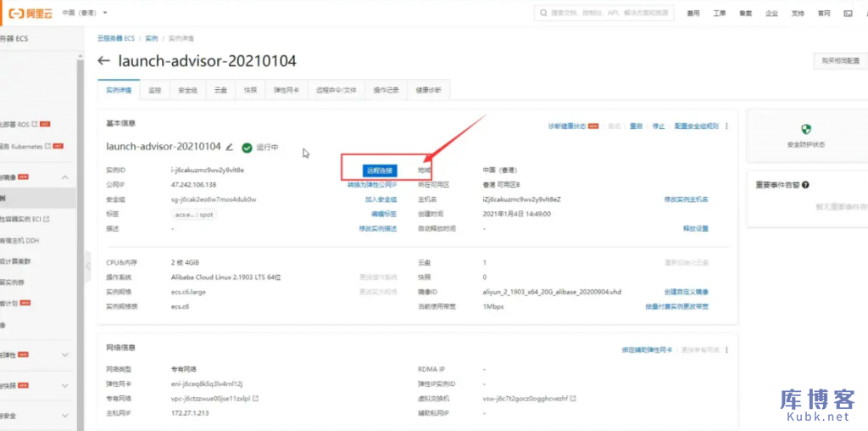Click the Alibaba Cloud logo
The image size is (868, 431).
tap(27, 13)
